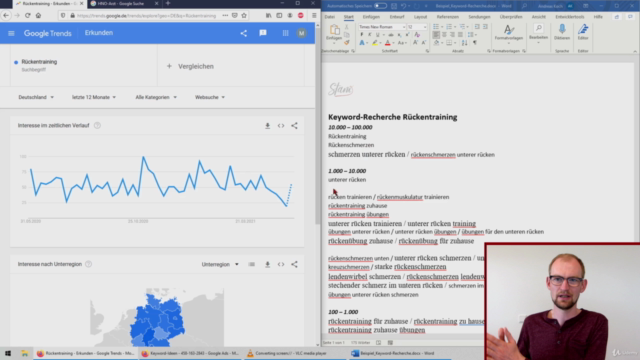Go back in Firefox
Image resolution: width=640 pixels, height=360 pixels.
(x=6, y=16)
